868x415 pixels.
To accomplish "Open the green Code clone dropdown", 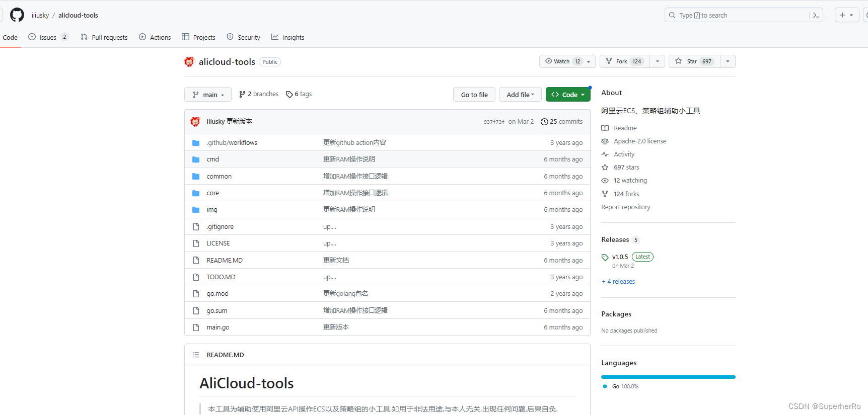I will tap(568, 95).
